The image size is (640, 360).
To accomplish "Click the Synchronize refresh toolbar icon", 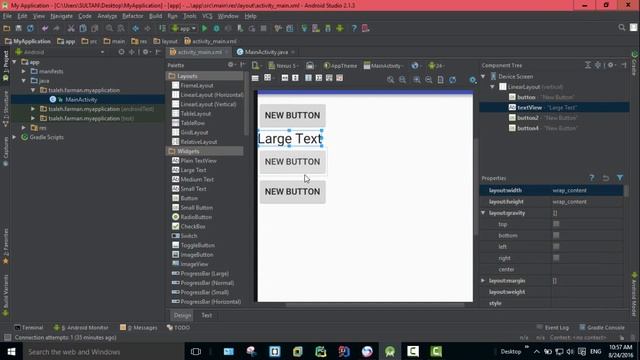I will click(x=30, y=28).
